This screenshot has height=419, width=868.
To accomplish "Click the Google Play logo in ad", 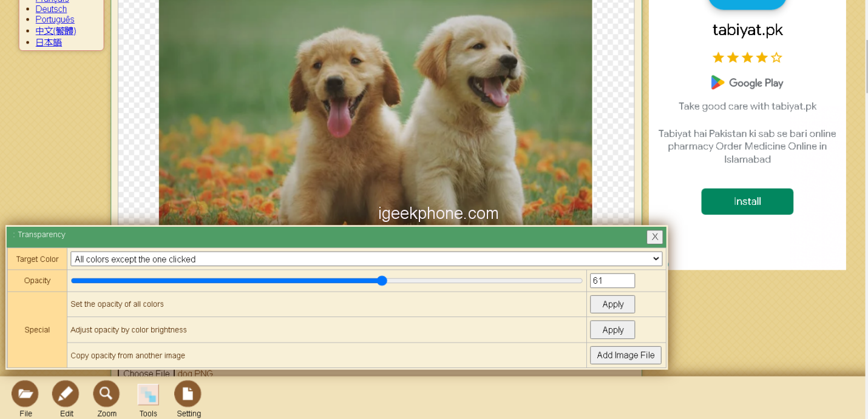I will [x=747, y=83].
